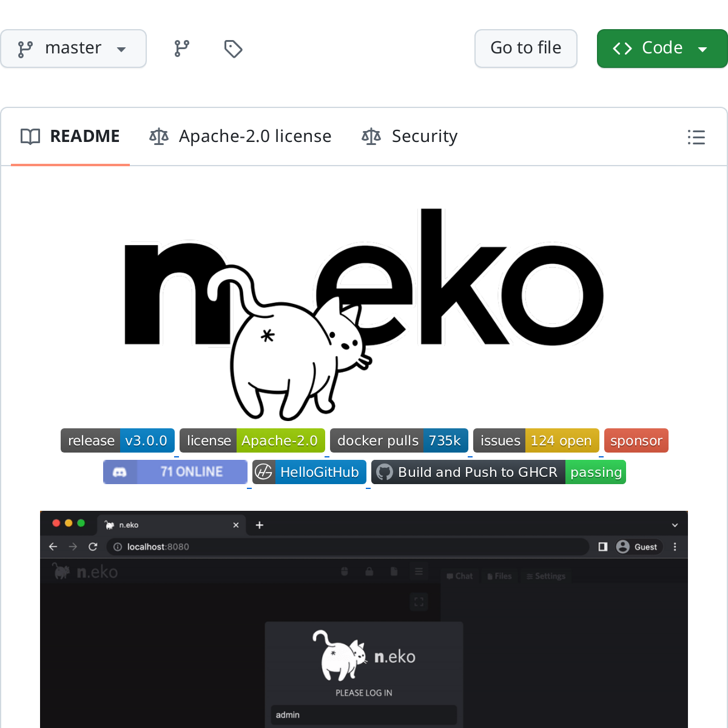The image size is (728, 728).
Task: Click the browser back arrow in screenshot
Action: pyautogui.click(x=53, y=547)
